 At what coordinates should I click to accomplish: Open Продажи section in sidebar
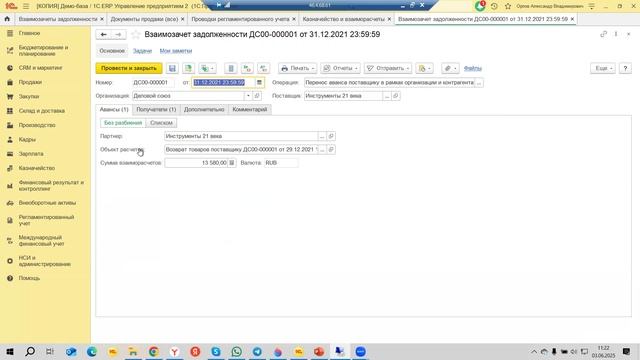click(x=30, y=82)
